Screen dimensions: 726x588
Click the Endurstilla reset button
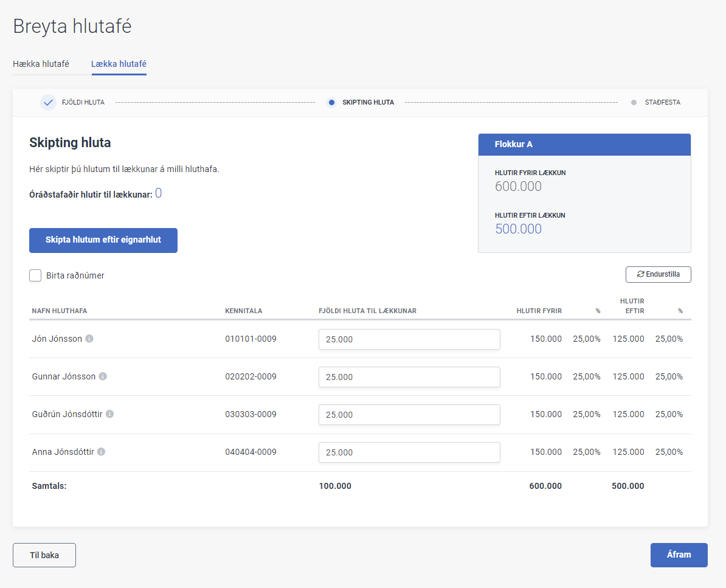click(x=658, y=274)
